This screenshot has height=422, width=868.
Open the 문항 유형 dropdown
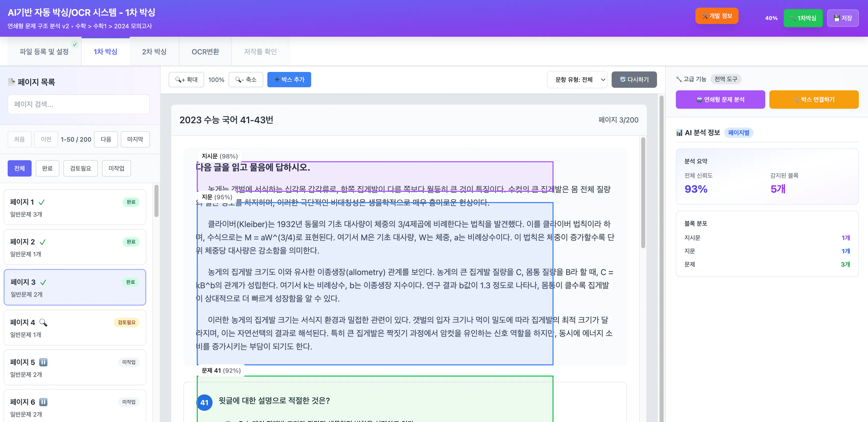(x=577, y=80)
